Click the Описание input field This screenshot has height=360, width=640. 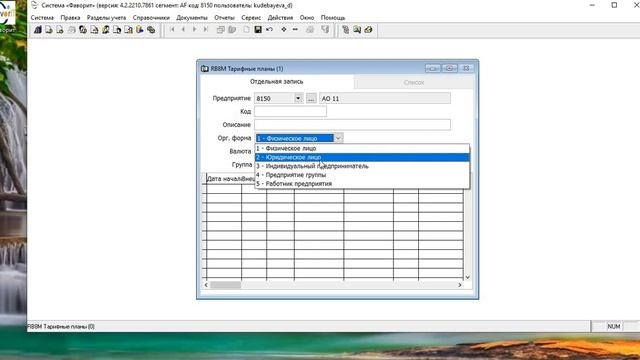coord(352,124)
